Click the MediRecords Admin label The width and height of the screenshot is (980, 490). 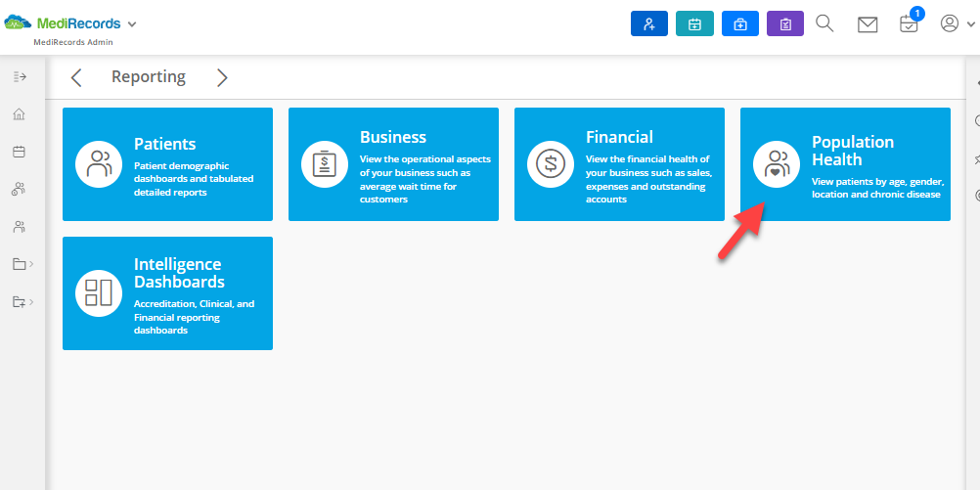coord(73,42)
